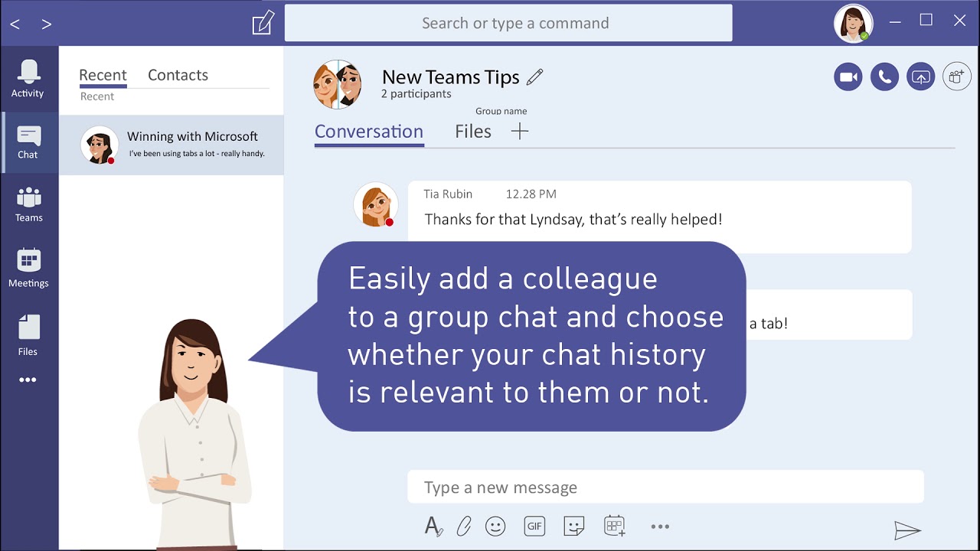The width and height of the screenshot is (980, 551).
Task: Open Teams in the sidebar
Action: click(x=28, y=204)
